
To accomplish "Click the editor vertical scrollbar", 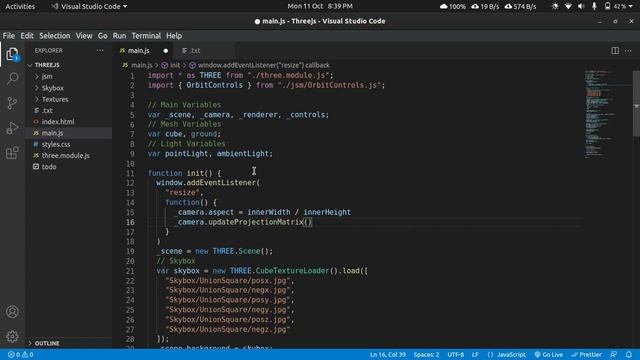I will tap(636, 104).
